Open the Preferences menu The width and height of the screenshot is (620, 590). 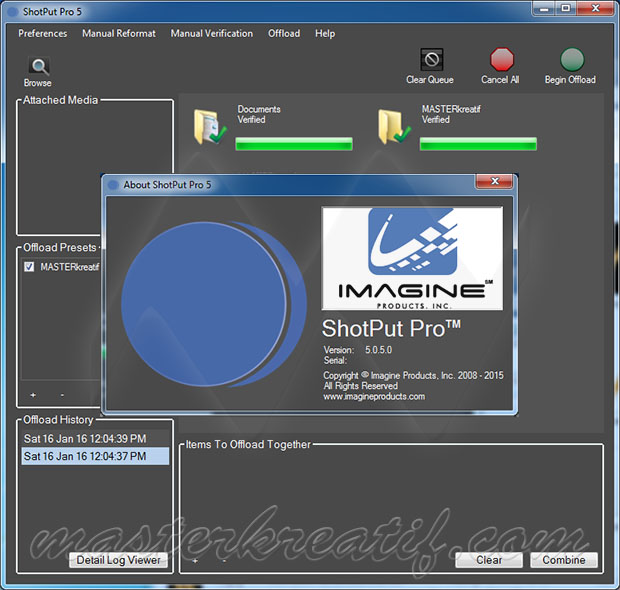click(43, 34)
